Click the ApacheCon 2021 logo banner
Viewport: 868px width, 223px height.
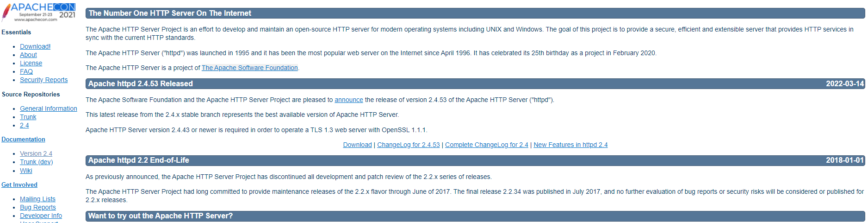click(x=39, y=12)
